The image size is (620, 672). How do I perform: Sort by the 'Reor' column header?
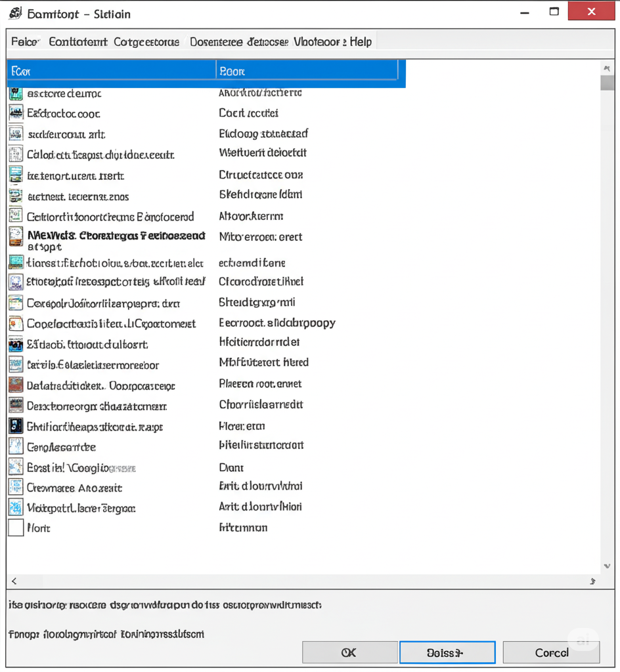[x=307, y=71]
